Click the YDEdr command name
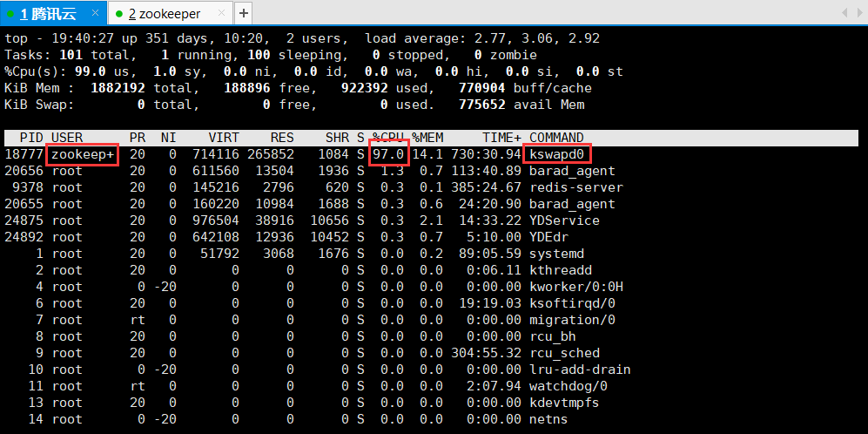 [548, 237]
